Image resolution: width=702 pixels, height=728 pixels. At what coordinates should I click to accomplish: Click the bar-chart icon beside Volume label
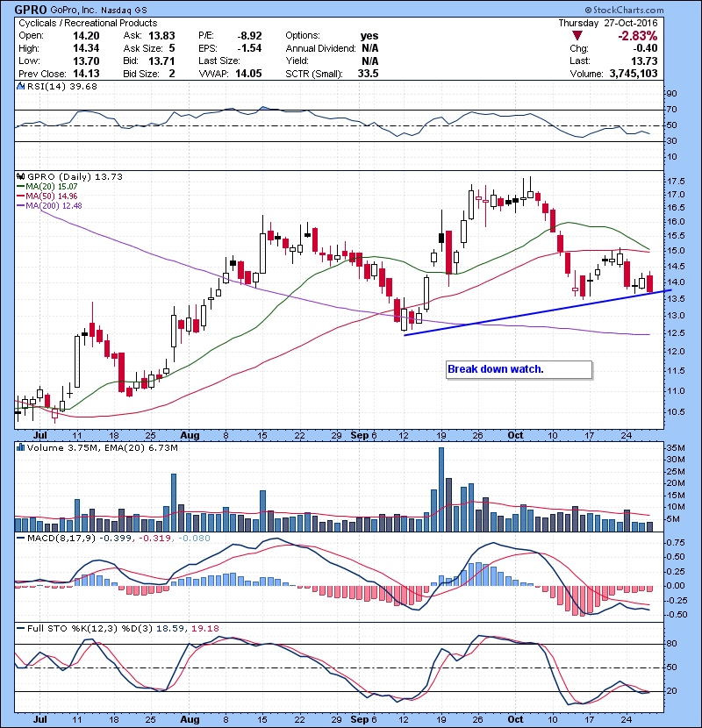20,447
